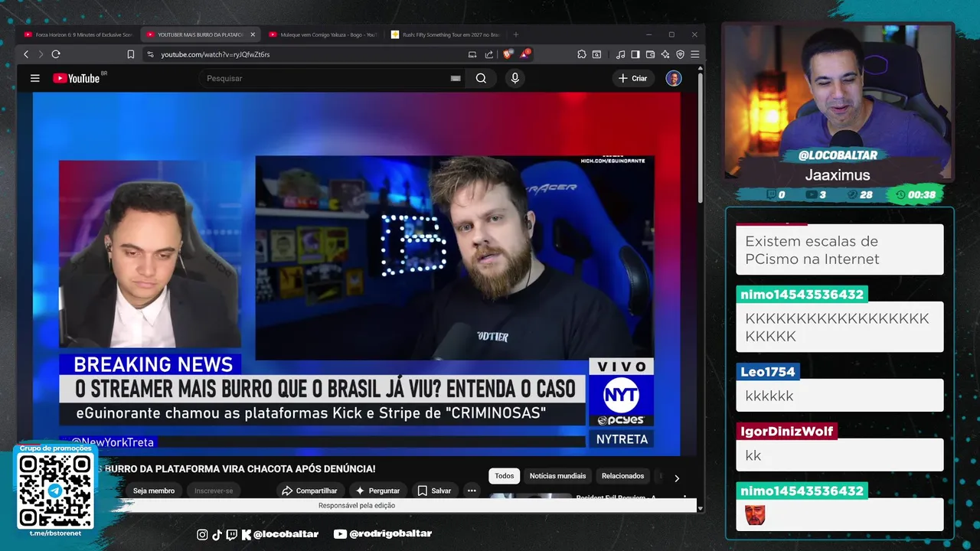Screen dimensions: 980x551
Task: Click the cast/picture-in-picture icon in address bar
Action: pos(472,54)
